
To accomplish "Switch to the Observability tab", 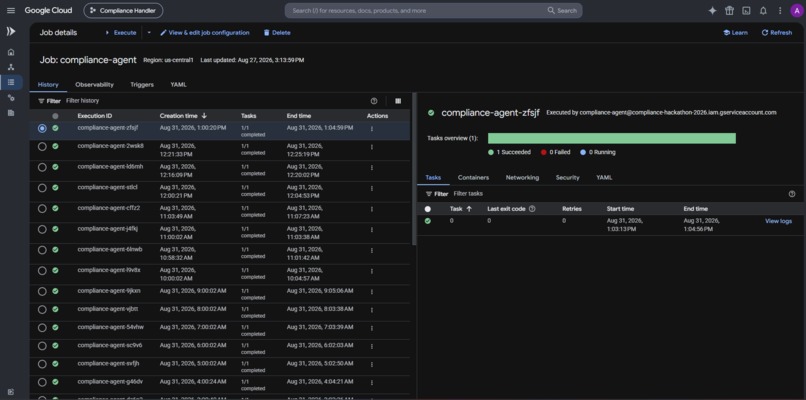I will (95, 84).
